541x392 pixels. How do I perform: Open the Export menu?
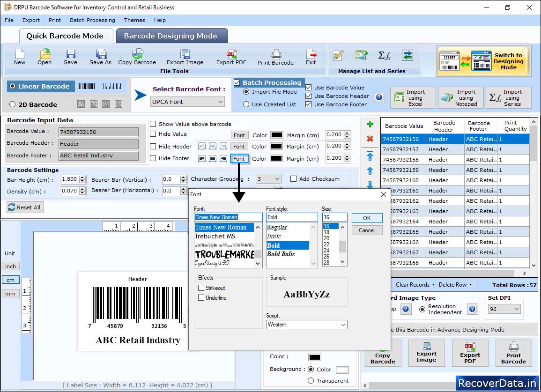31,20
